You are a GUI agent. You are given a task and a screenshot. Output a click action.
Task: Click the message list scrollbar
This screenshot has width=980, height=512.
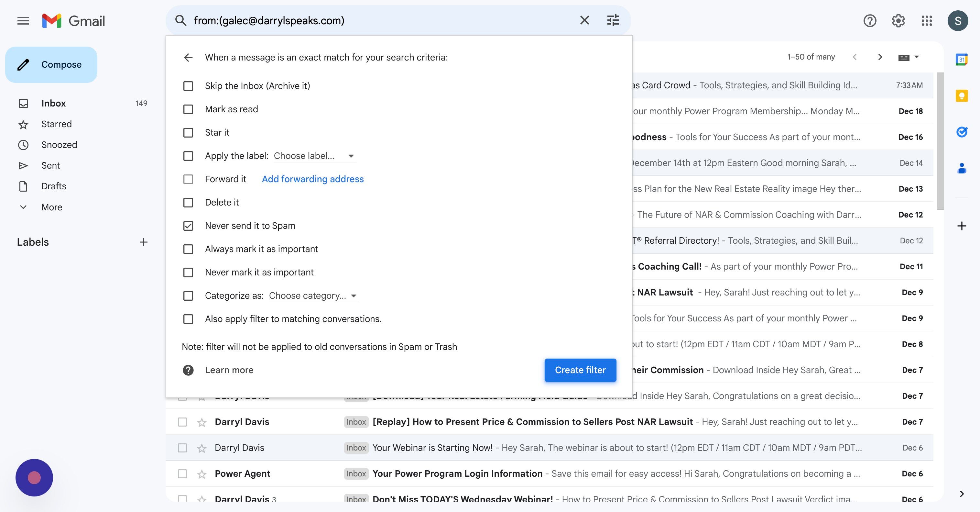(940, 141)
